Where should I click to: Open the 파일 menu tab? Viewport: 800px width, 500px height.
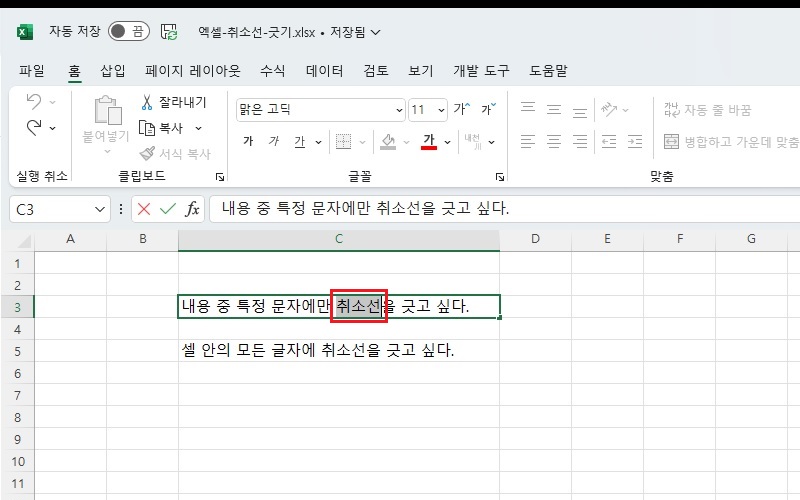tap(32, 70)
